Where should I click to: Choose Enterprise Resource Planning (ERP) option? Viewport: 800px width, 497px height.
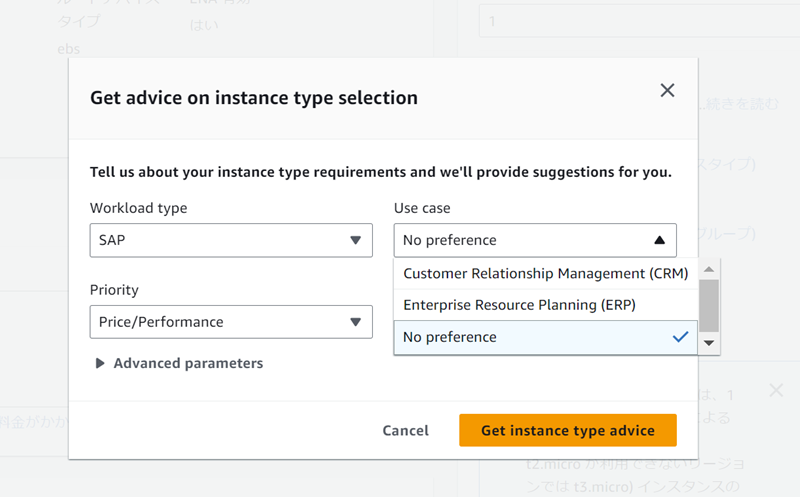pos(545,305)
